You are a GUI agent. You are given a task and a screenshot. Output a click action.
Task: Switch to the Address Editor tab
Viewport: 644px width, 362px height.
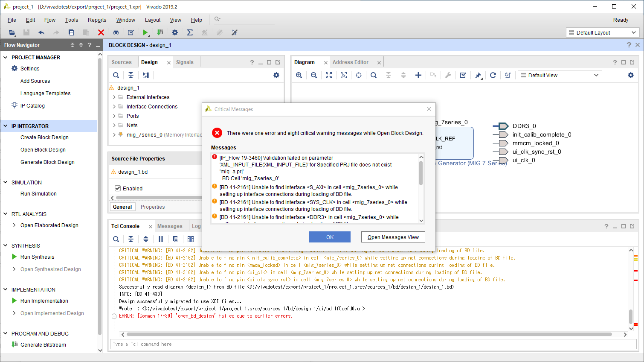click(350, 62)
